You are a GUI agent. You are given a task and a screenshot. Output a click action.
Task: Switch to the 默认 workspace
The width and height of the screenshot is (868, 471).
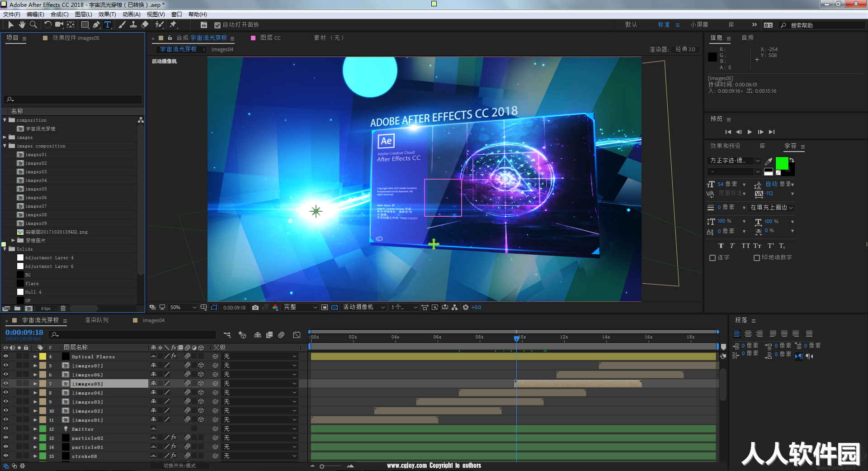point(632,25)
